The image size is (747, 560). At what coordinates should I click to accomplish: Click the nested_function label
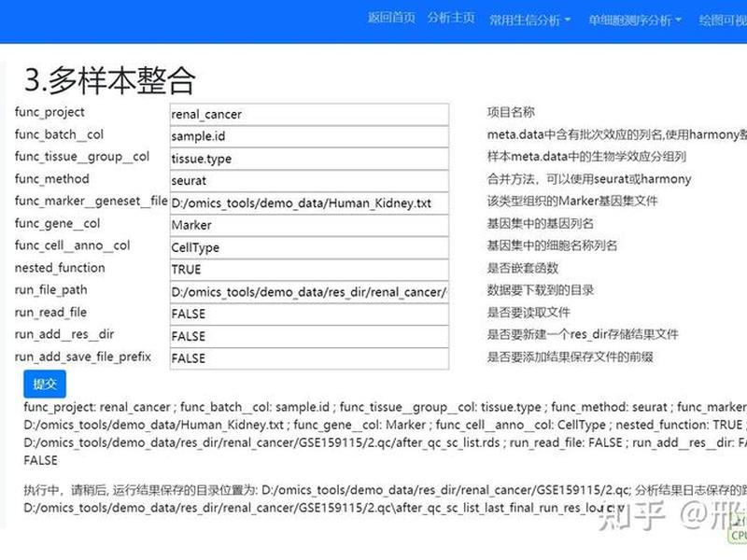click(x=60, y=268)
